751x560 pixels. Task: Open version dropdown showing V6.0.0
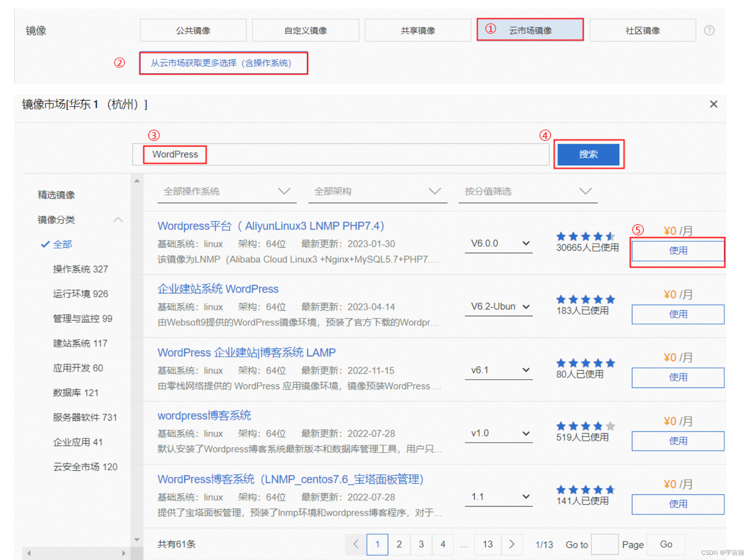coord(499,243)
